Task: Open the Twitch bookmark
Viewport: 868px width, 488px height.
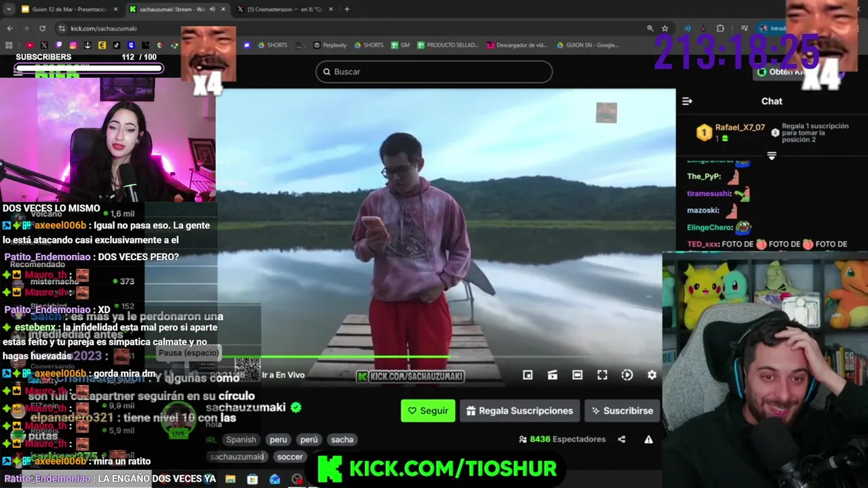Action: [x=58, y=45]
